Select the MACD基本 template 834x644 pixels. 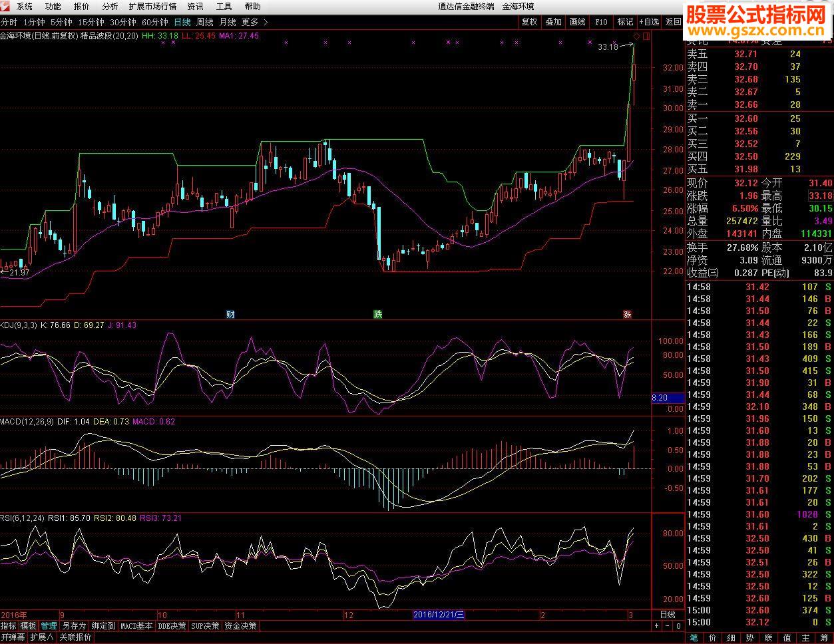coord(136,626)
